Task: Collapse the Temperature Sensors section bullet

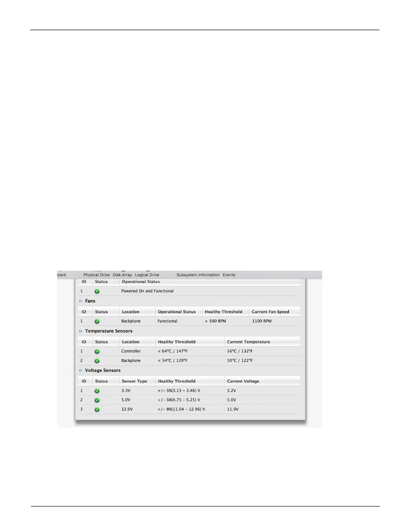Action: [80, 331]
